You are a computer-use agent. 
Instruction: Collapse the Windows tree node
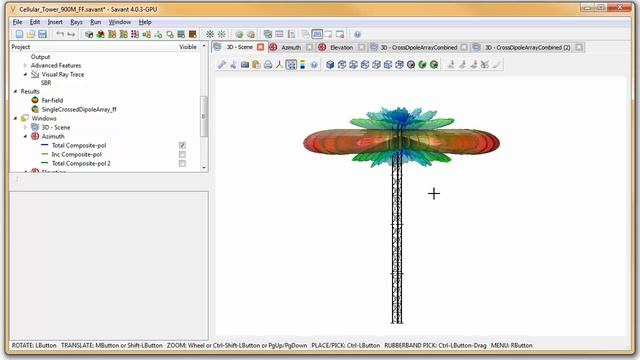pos(16,118)
